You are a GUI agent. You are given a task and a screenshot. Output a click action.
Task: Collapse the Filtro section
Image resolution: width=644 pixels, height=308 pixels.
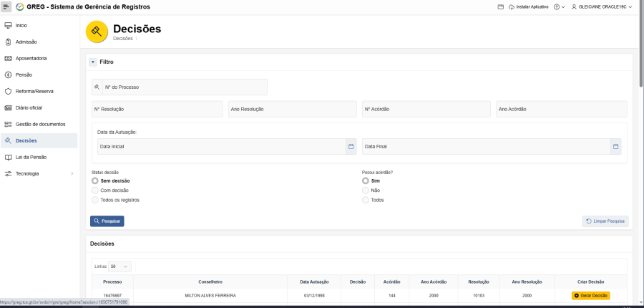[x=93, y=62]
